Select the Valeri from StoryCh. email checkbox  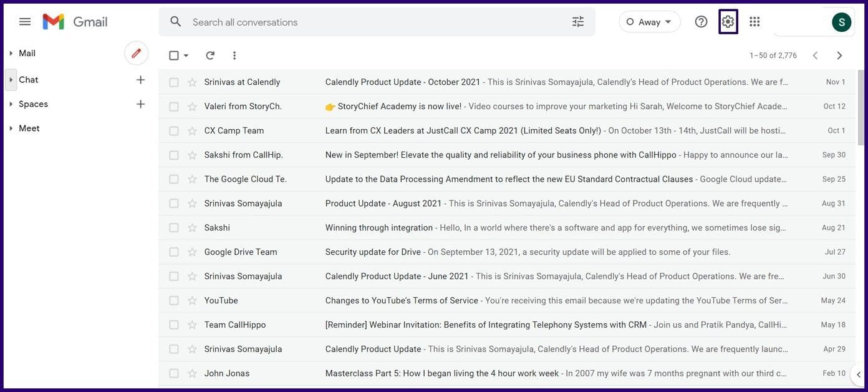174,107
